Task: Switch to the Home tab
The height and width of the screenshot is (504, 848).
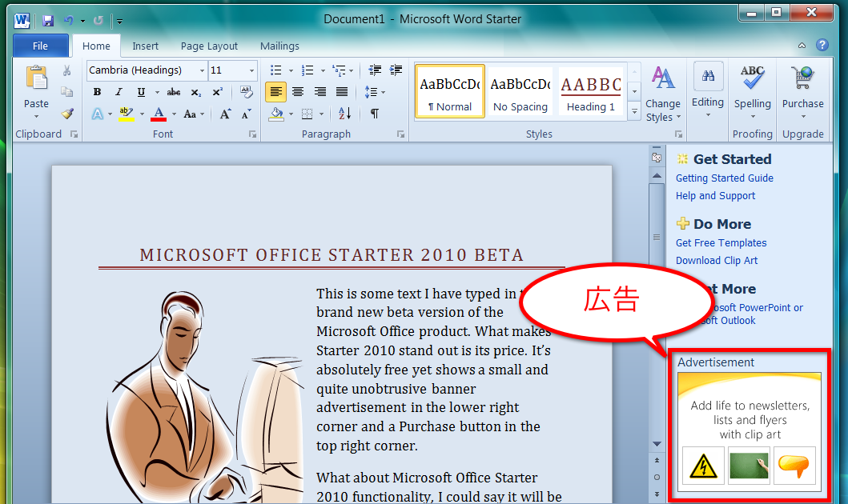Action: [96, 46]
